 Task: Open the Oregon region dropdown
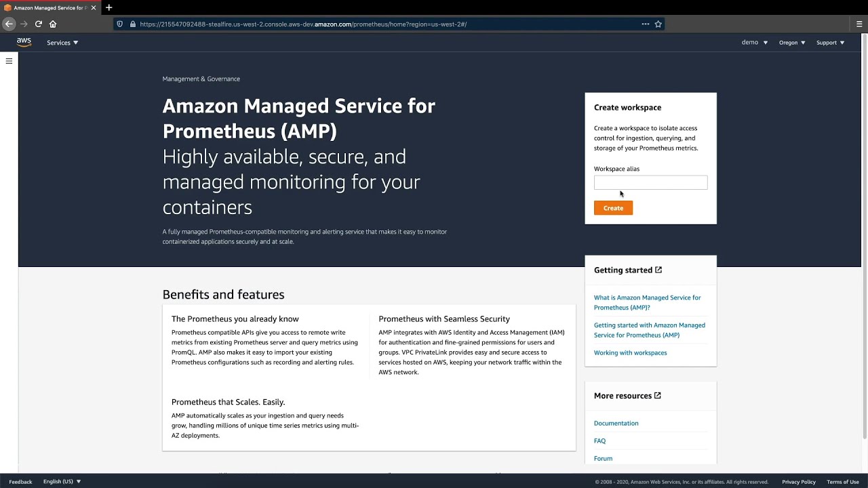792,43
